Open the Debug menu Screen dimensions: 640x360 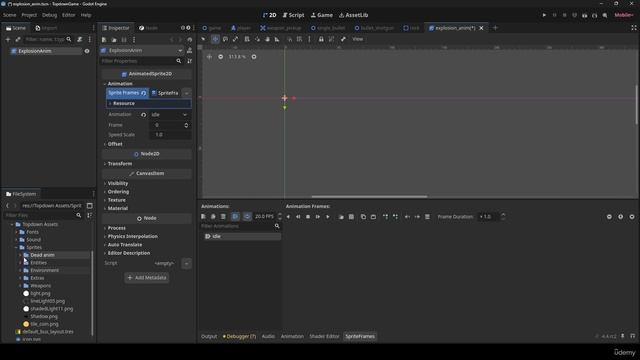49,15
